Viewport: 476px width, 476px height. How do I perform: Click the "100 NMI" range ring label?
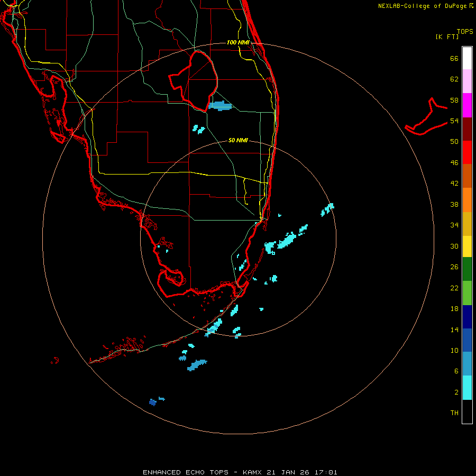(x=238, y=42)
